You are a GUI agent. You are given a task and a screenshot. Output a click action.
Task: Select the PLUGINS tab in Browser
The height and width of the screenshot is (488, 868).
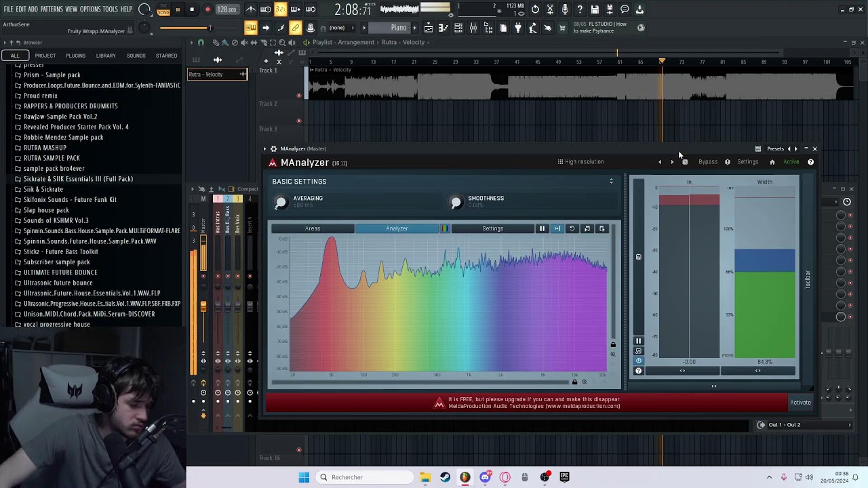[x=75, y=56]
